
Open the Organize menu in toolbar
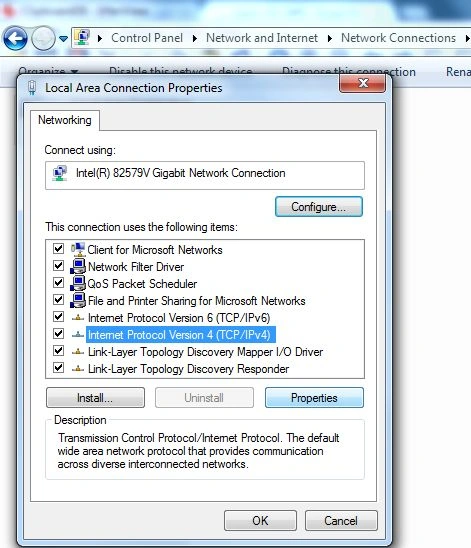48,72
